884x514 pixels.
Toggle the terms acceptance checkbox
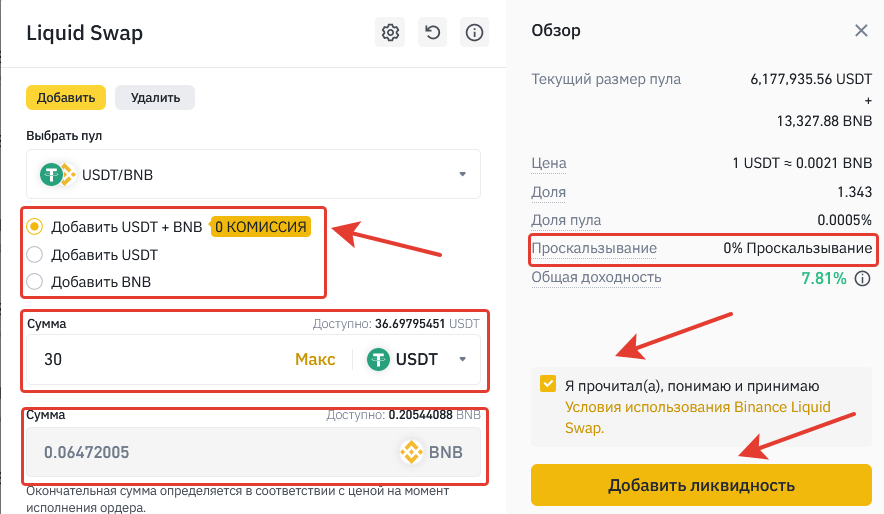tap(548, 384)
